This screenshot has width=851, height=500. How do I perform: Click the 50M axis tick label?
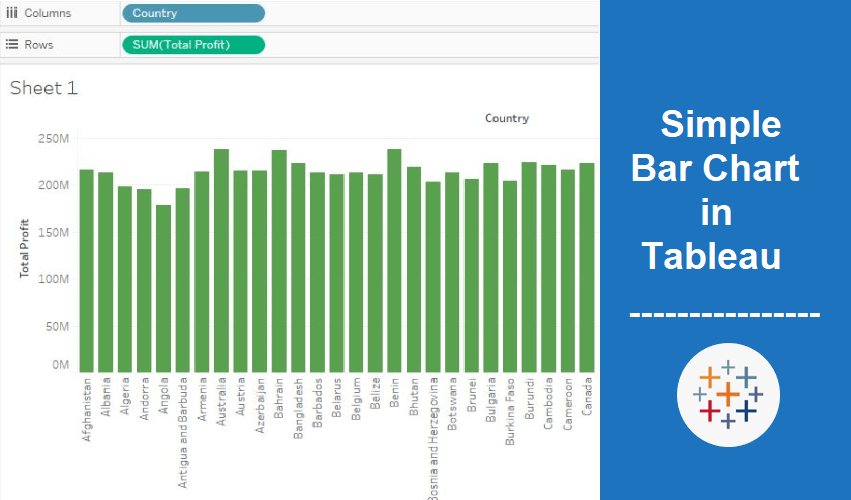(x=56, y=326)
